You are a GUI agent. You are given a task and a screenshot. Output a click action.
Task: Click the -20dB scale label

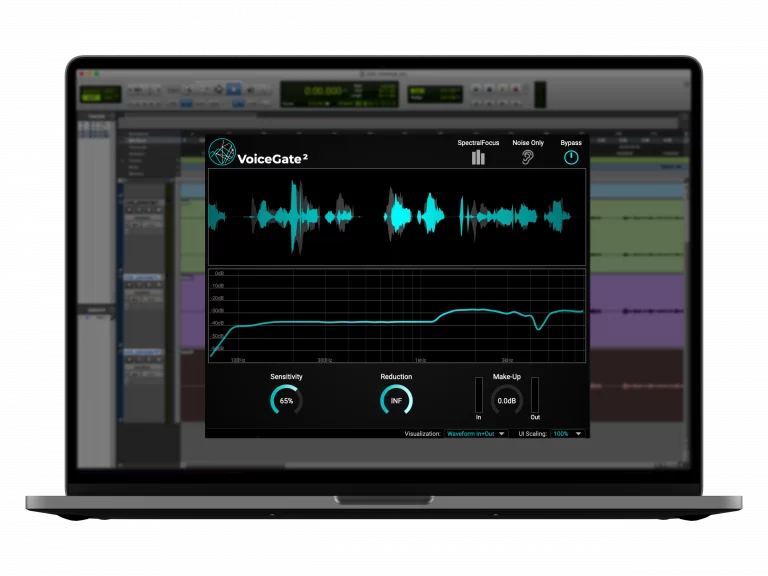[x=217, y=298]
